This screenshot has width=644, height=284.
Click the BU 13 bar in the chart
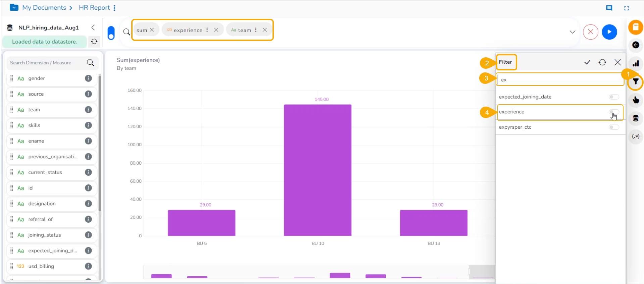pos(434,223)
